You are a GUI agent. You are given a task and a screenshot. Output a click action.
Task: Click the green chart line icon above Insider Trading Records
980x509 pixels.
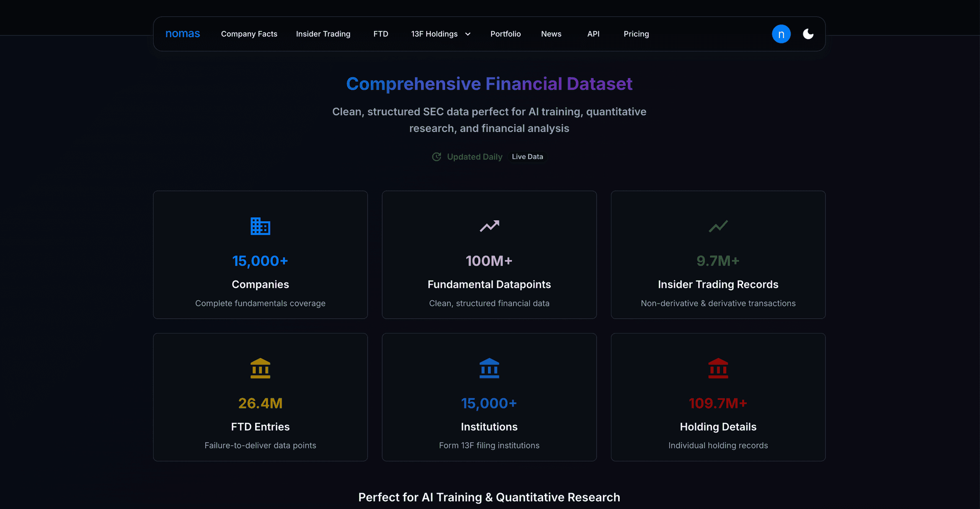(718, 226)
